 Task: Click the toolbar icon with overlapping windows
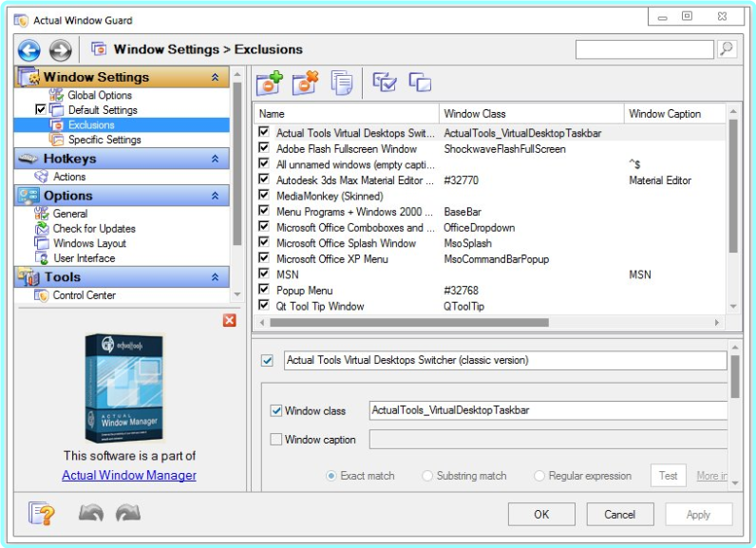[420, 83]
